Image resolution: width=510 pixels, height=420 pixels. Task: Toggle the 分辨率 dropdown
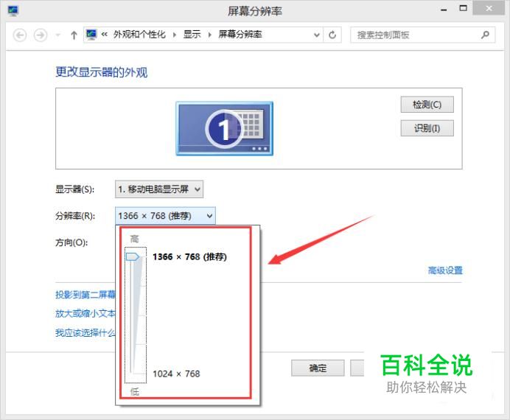(x=165, y=216)
